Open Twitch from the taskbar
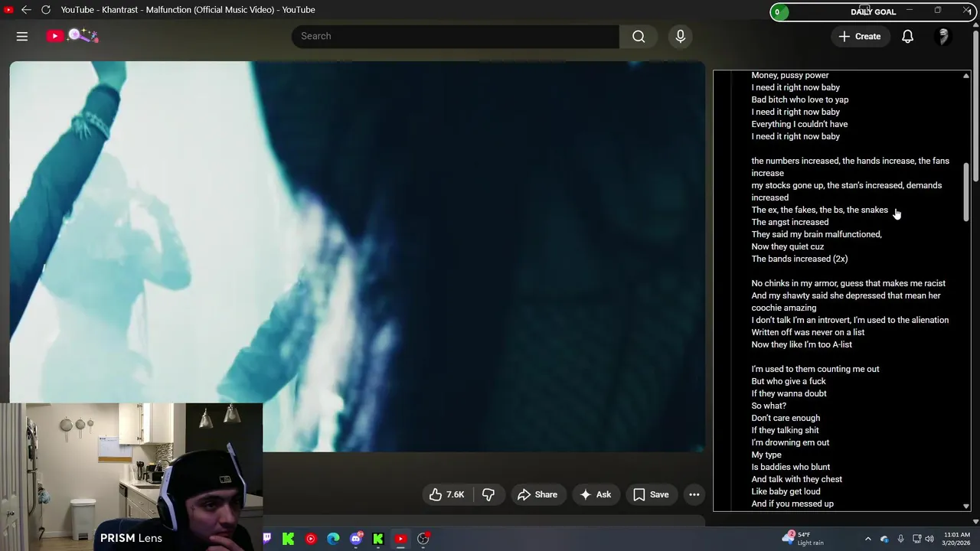This screenshot has width=980, height=551. click(x=266, y=539)
